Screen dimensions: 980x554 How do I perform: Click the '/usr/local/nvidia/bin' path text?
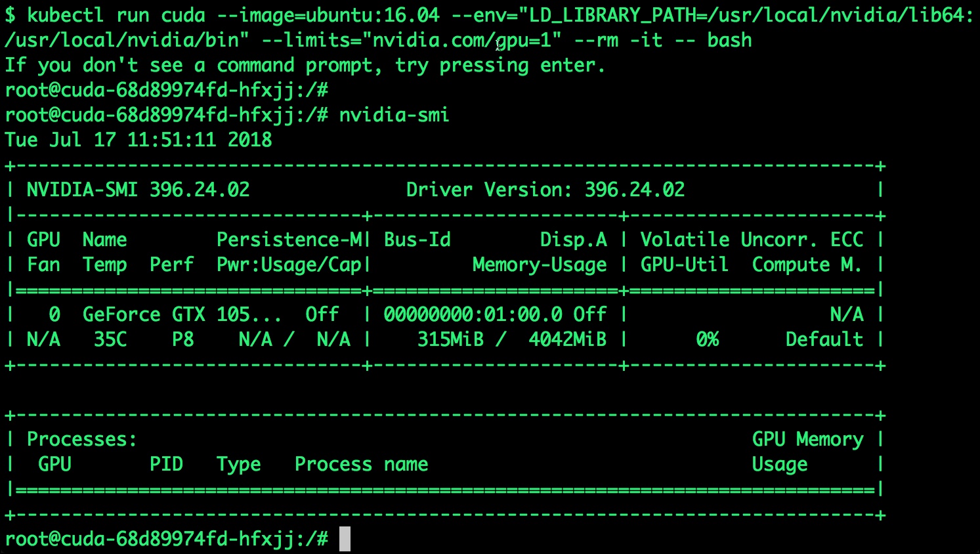coord(122,40)
